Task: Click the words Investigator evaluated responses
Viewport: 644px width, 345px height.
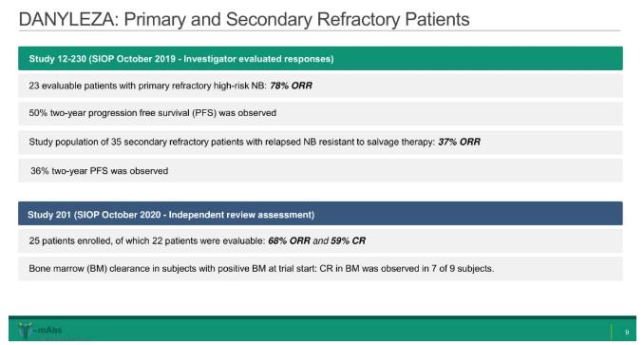Action: click(257, 59)
